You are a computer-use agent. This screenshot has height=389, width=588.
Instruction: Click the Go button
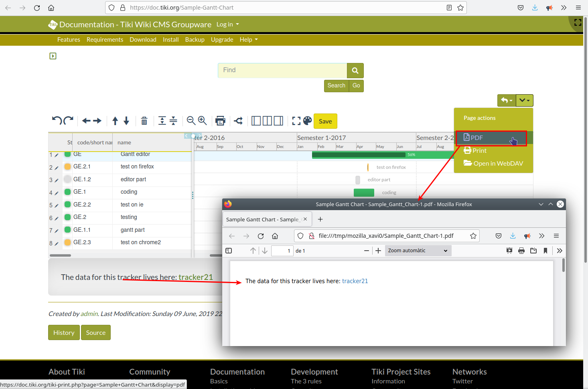tap(356, 86)
